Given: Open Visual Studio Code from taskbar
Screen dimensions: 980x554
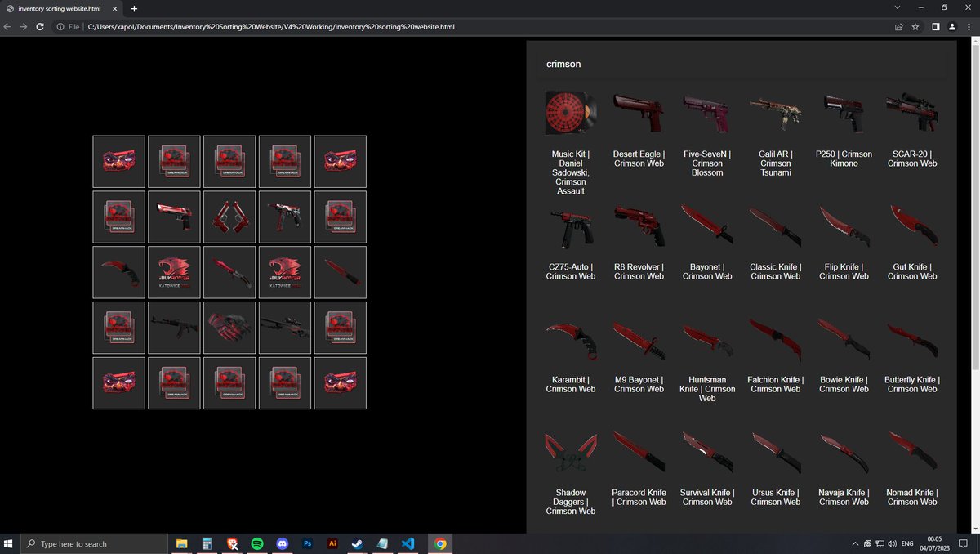Looking at the screenshot, I should [x=408, y=543].
